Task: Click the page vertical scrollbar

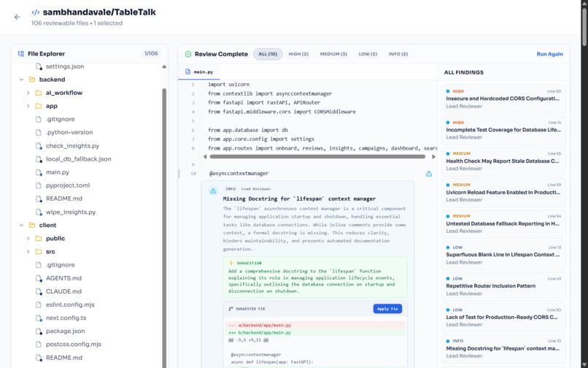Action: tap(584, 26)
